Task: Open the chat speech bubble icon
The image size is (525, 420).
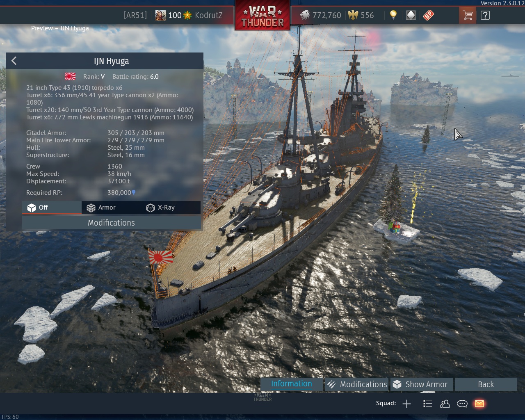Action: [462, 404]
